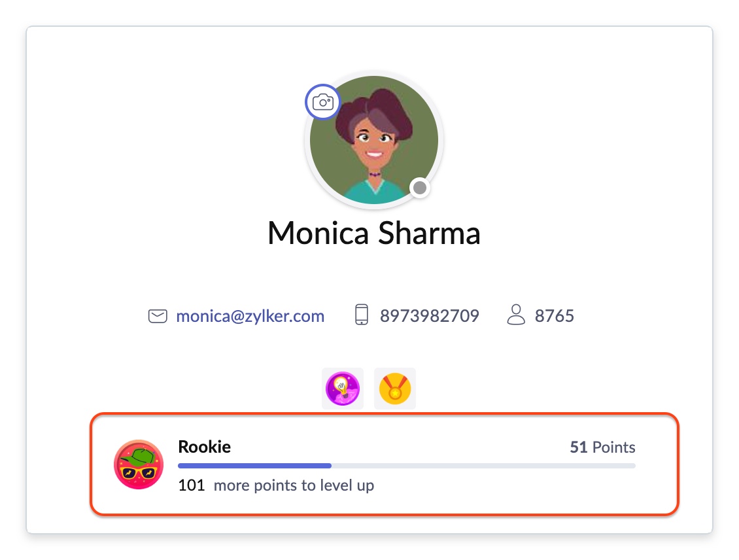Click the Rookie level title
The width and height of the screenshot is (739, 560).
pyautogui.click(x=205, y=446)
